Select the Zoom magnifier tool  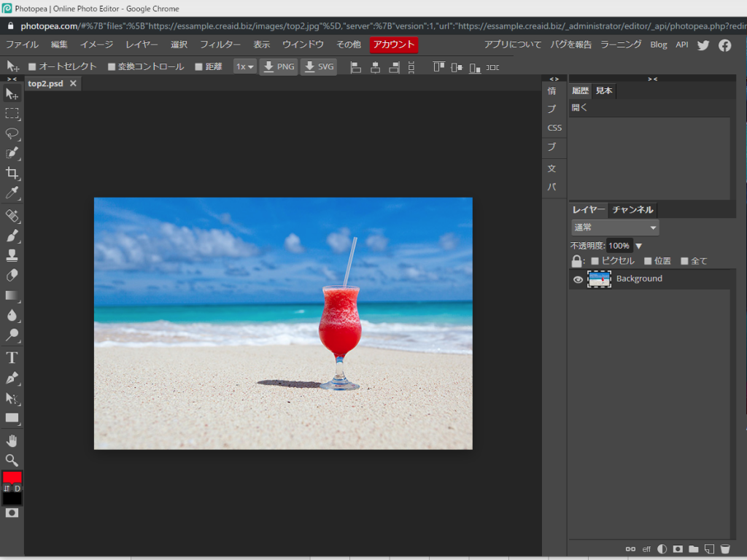[x=12, y=461]
